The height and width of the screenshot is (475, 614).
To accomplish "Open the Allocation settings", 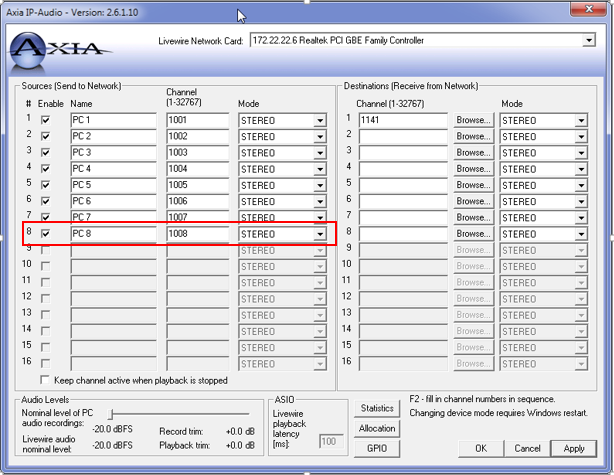I will coord(377,428).
